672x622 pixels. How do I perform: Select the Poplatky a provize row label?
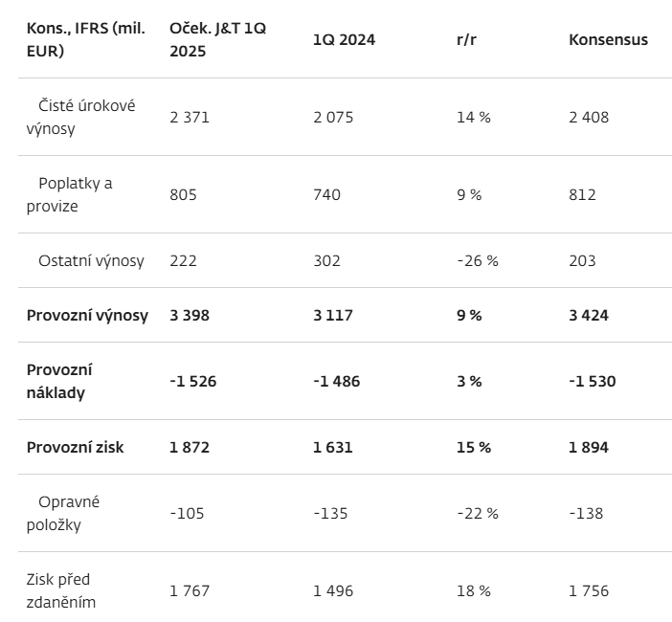(70, 194)
